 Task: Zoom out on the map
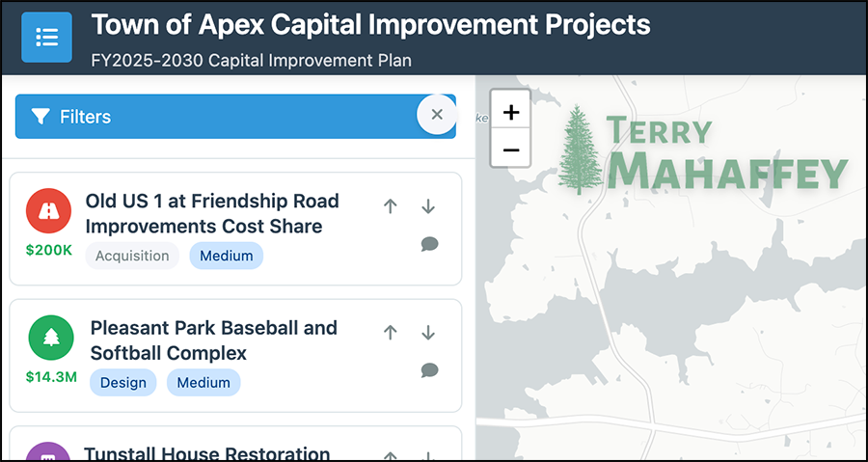(x=511, y=149)
